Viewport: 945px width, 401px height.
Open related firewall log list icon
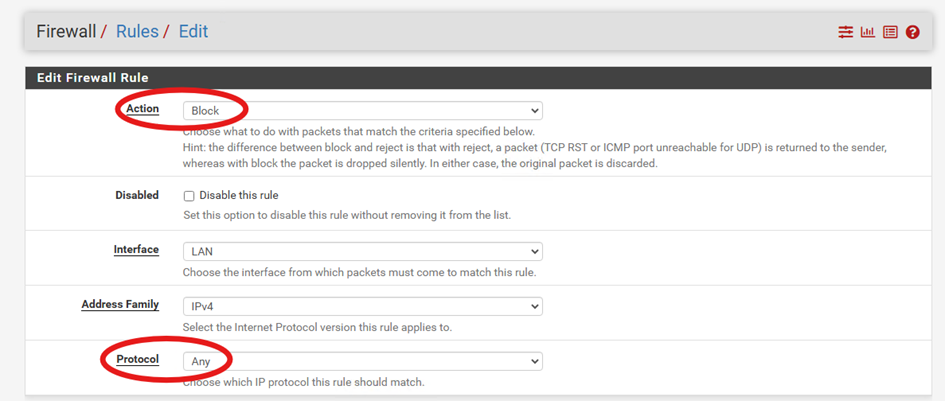(890, 32)
